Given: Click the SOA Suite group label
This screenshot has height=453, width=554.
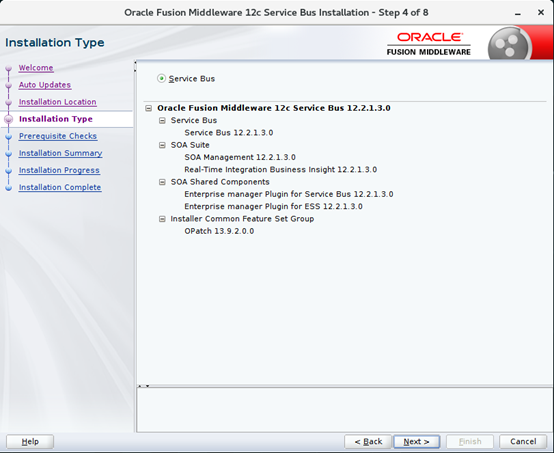Looking at the screenshot, I should point(190,145).
